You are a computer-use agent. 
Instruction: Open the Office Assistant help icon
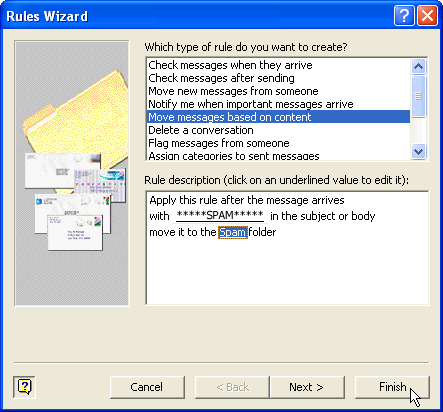point(24,387)
